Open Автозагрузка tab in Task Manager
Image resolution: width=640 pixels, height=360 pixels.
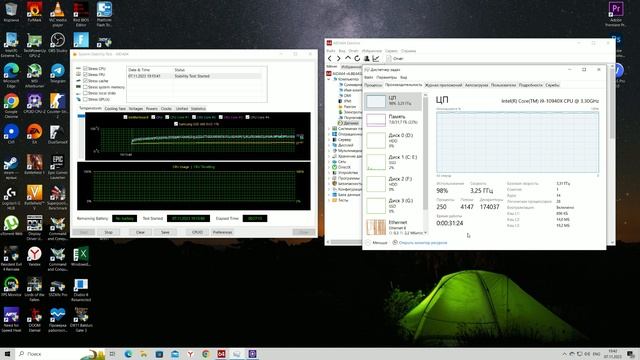[476, 85]
